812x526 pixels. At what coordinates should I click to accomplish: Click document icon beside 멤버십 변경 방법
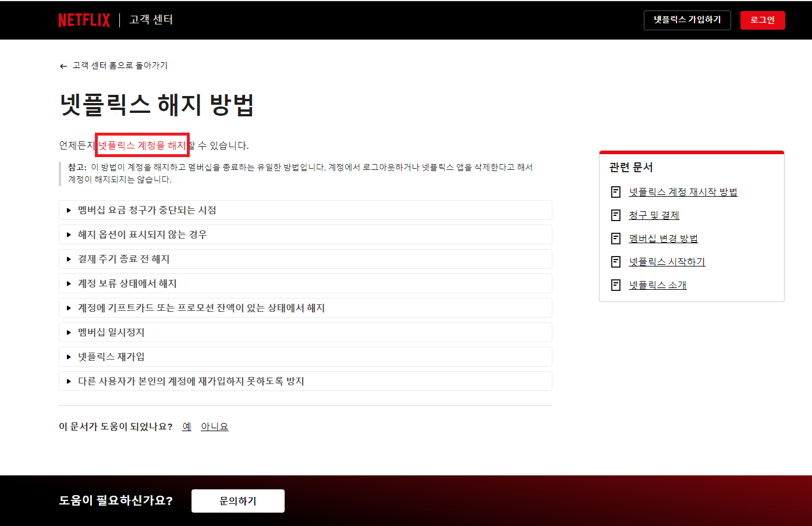(616, 239)
